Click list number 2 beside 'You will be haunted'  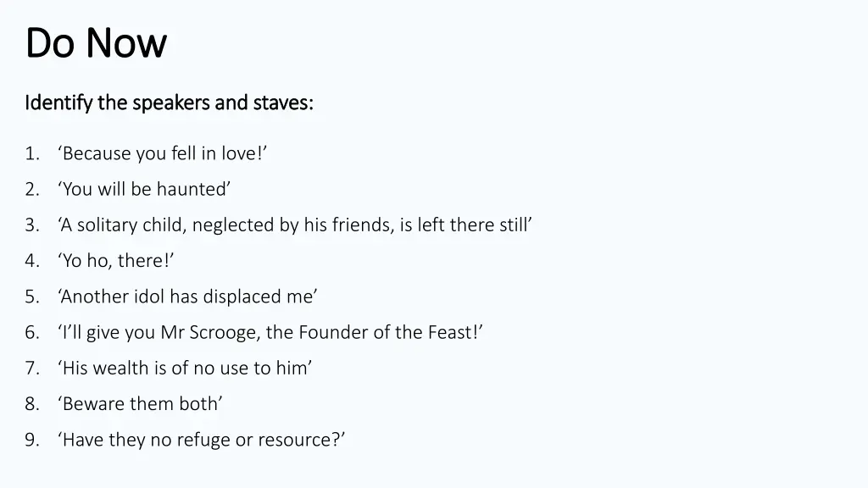tap(32, 190)
